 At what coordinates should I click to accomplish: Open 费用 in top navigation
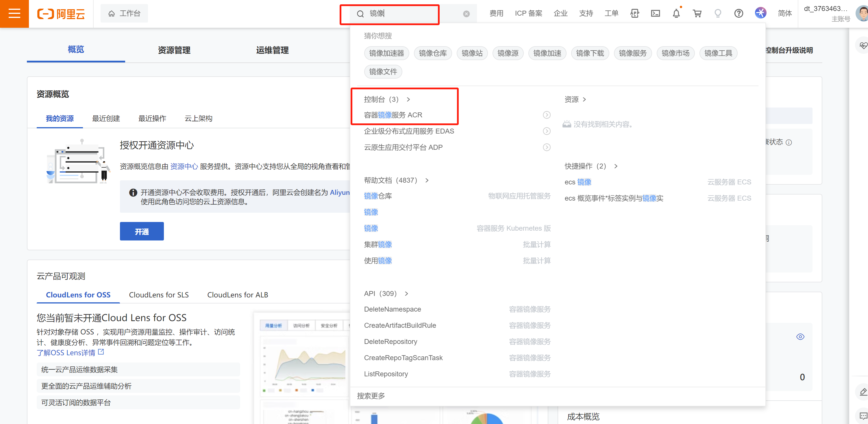pos(496,14)
